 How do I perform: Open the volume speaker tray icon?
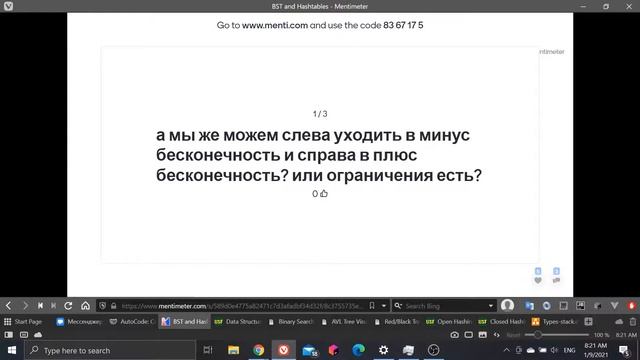[x=554, y=350]
